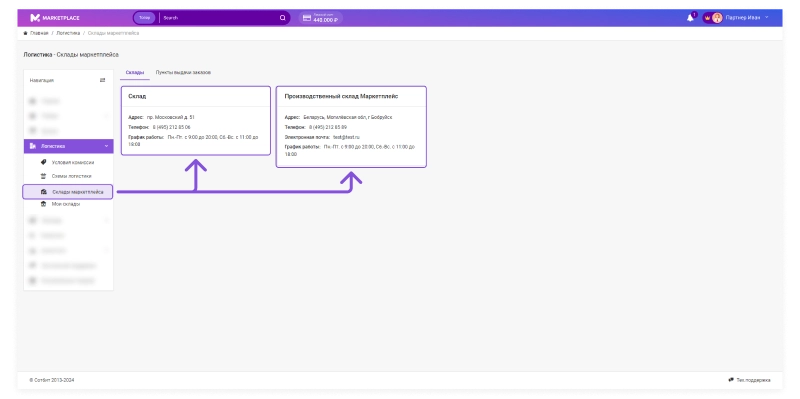Viewport: 800px width, 399px height.
Task: Click the search magnifier icon
Action: click(283, 18)
